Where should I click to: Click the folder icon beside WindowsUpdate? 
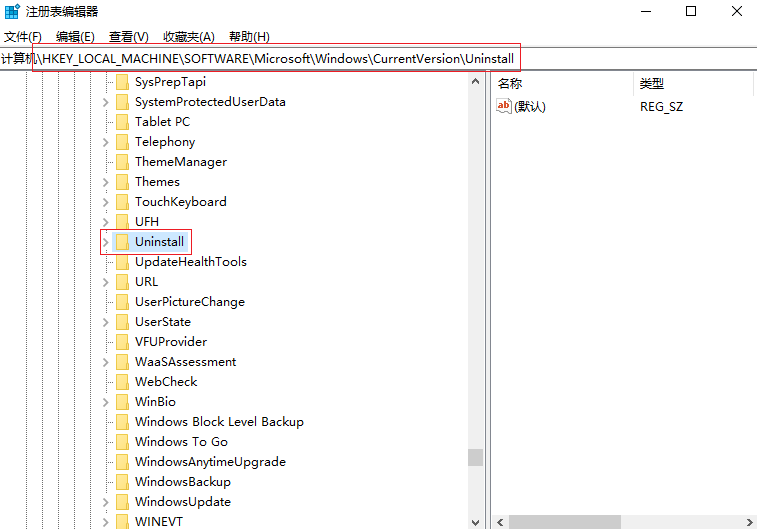(x=122, y=502)
